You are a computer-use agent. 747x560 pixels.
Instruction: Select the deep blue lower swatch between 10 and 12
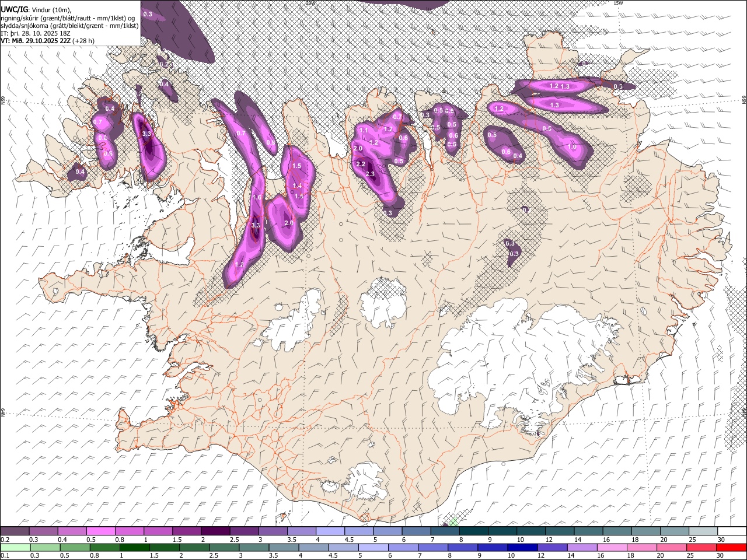(522, 548)
